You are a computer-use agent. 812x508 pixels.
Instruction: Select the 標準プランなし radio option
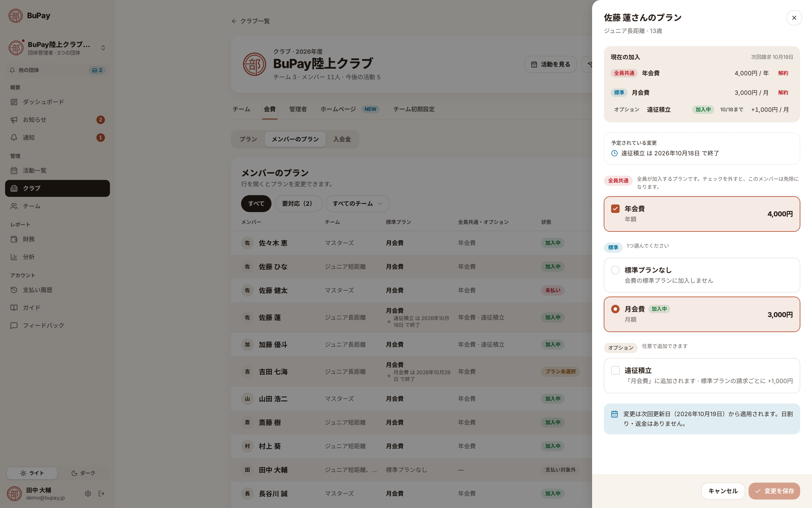(x=615, y=270)
